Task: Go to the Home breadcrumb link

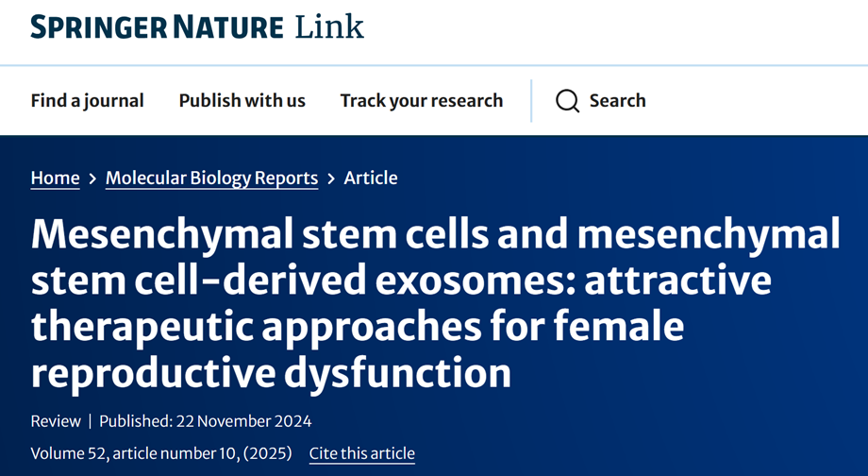Action: (56, 178)
